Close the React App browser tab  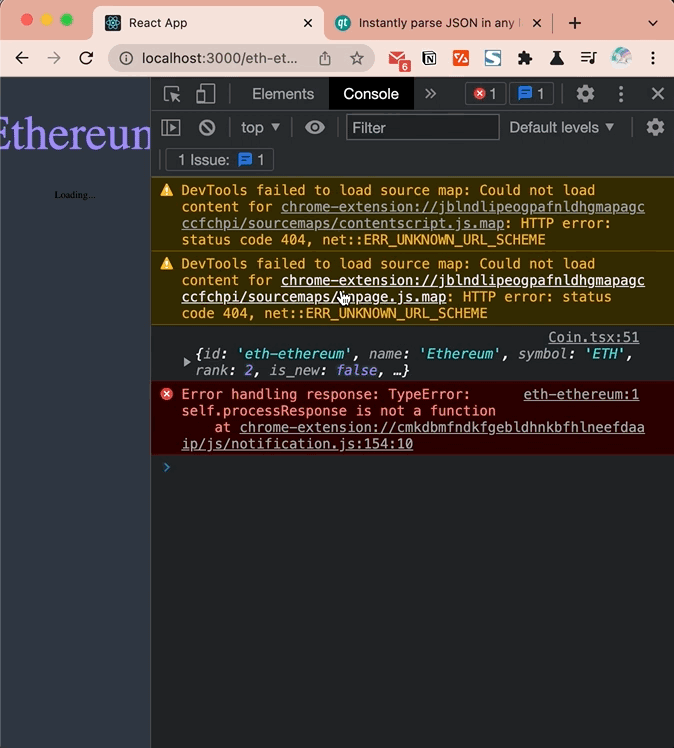coord(308,23)
